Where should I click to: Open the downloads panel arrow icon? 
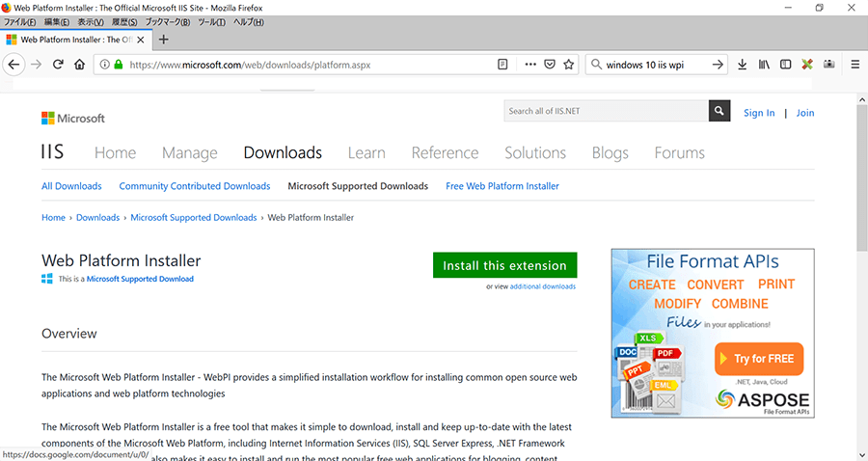pos(743,65)
